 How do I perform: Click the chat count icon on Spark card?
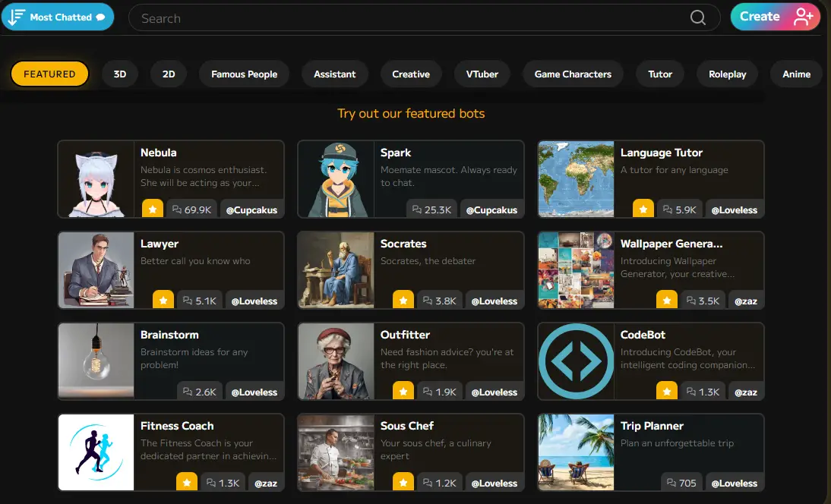416,209
